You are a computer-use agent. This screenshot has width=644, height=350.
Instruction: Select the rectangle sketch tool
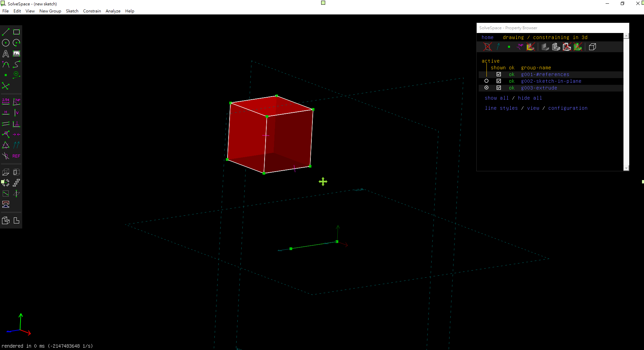16,32
